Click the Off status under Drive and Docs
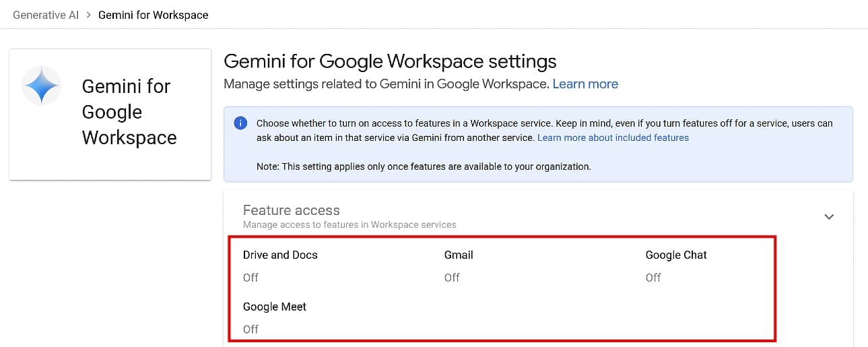Viewport: 868px width, 347px height. click(x=251, y=278)
